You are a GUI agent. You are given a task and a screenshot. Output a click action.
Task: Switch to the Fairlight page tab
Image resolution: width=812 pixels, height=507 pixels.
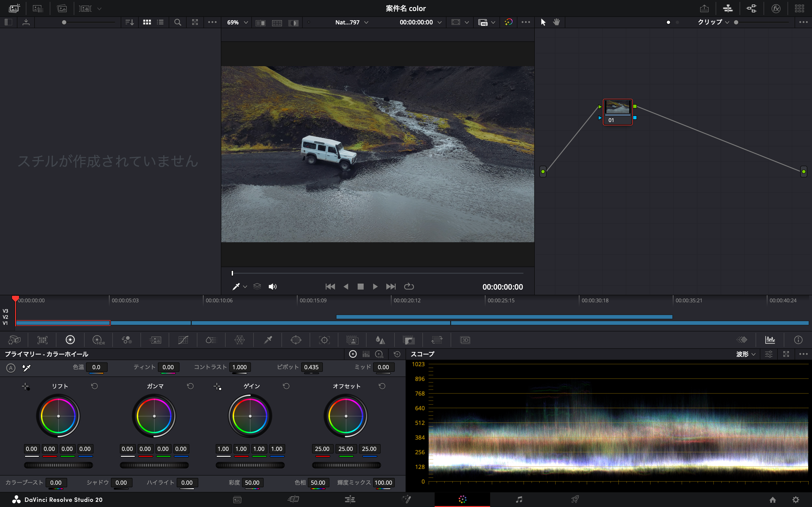pos(519,500)
